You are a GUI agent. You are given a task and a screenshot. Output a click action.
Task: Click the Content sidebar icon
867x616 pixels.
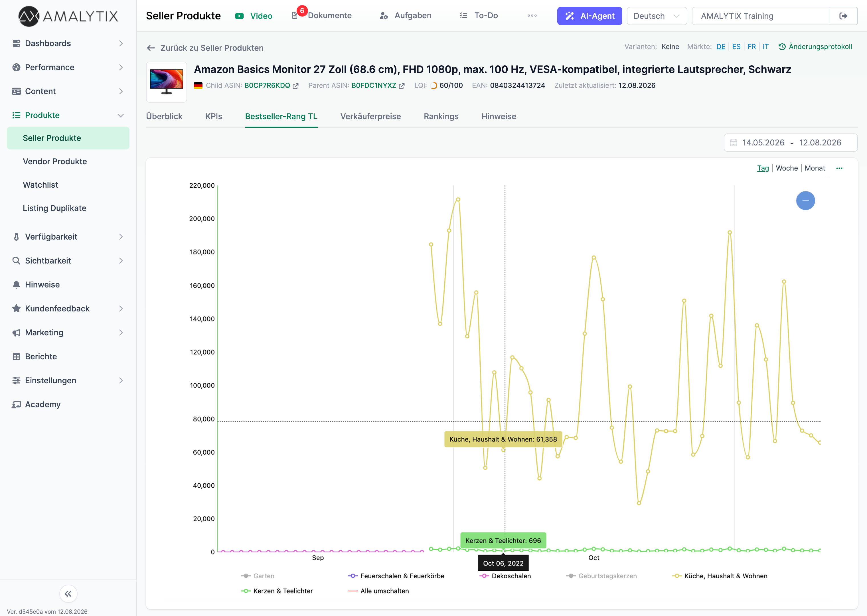click(16, 92)
